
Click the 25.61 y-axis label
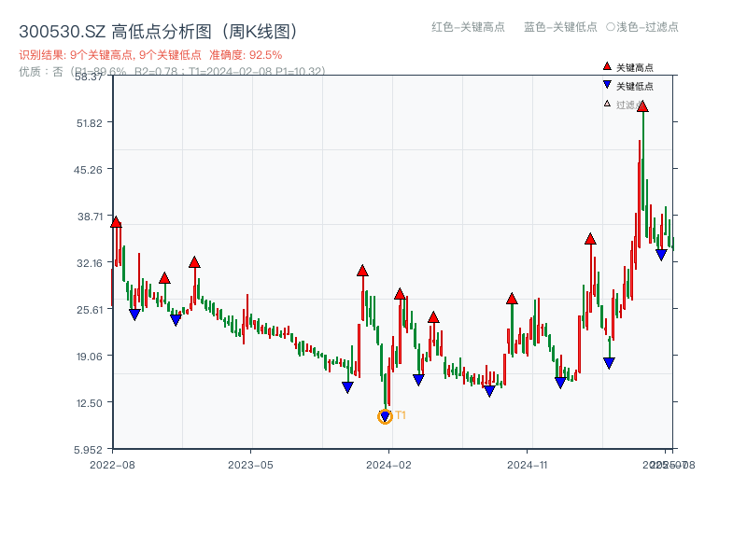[x=90, y=310]
